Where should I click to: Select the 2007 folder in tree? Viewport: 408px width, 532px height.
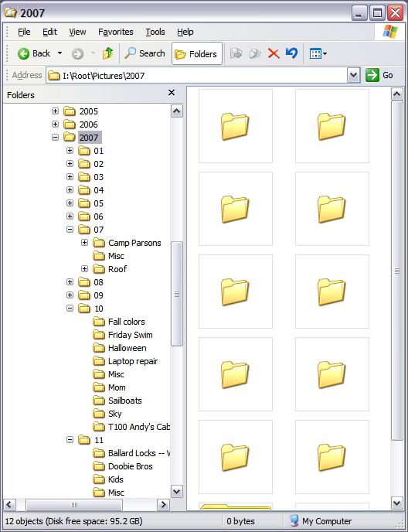coord(89,138)
